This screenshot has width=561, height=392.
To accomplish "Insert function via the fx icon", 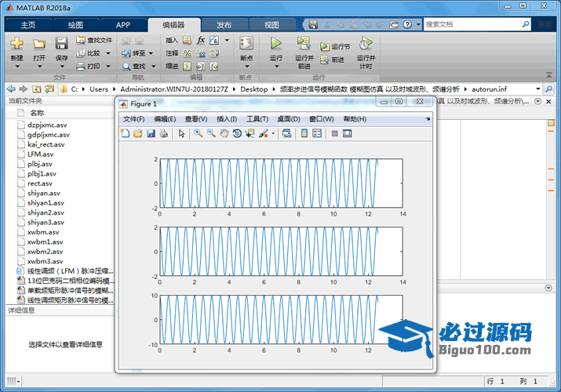I will coord(201,40).
